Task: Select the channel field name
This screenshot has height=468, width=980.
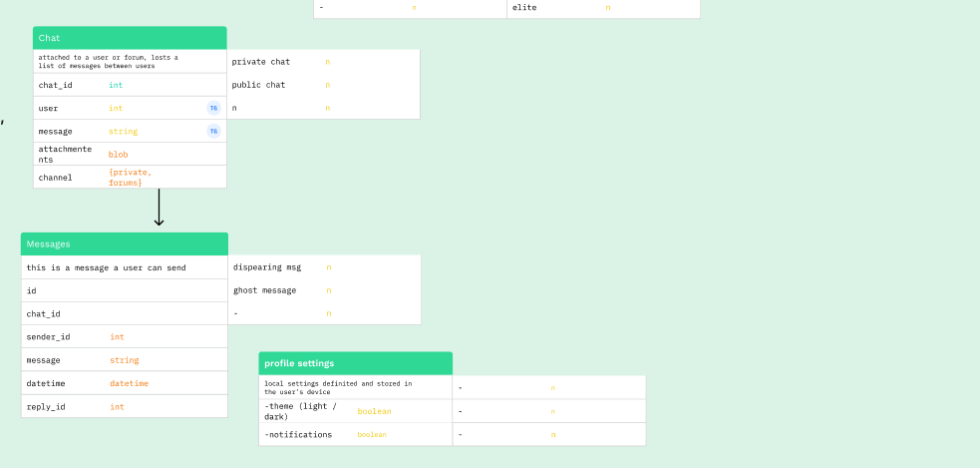Action: coord(55,178)
